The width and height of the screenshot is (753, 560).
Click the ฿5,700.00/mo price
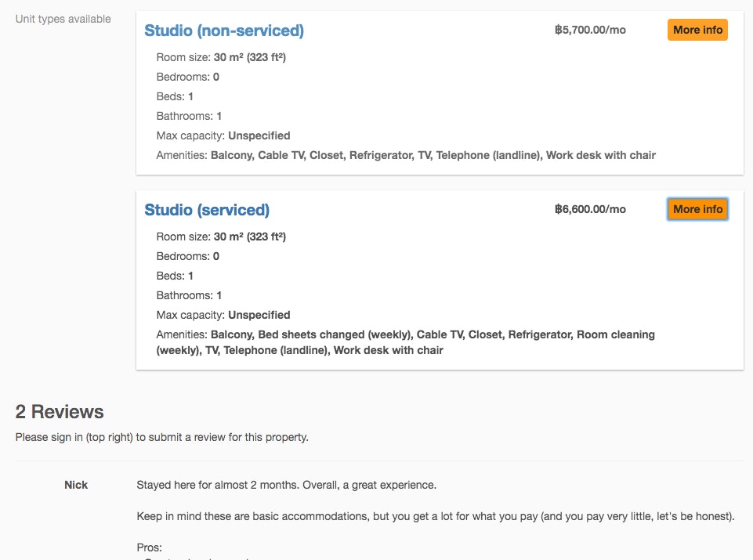(x=590, y=31)
